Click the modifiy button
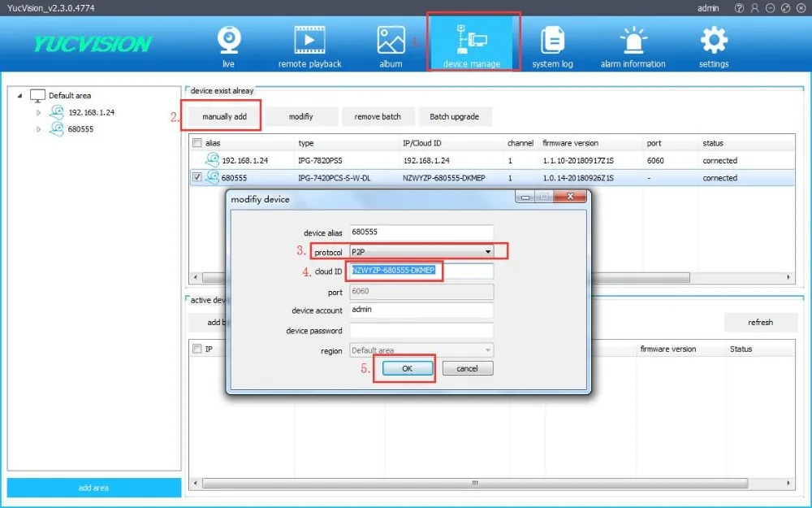 [x=301, y=116]
